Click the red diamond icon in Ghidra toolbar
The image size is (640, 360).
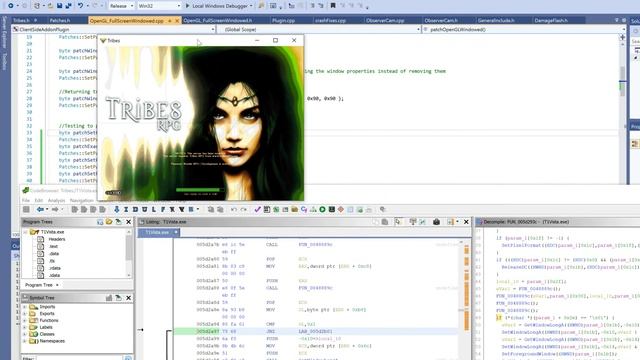click(341, 209)
